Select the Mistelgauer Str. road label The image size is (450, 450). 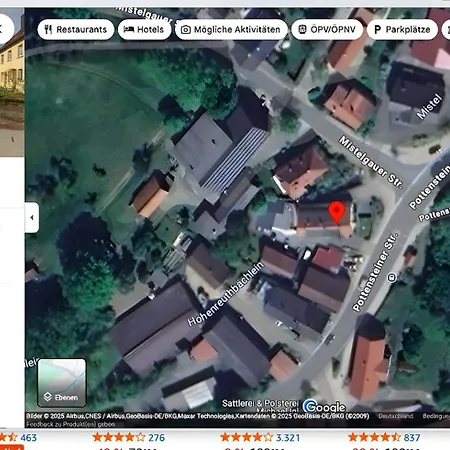coord(371,162)
